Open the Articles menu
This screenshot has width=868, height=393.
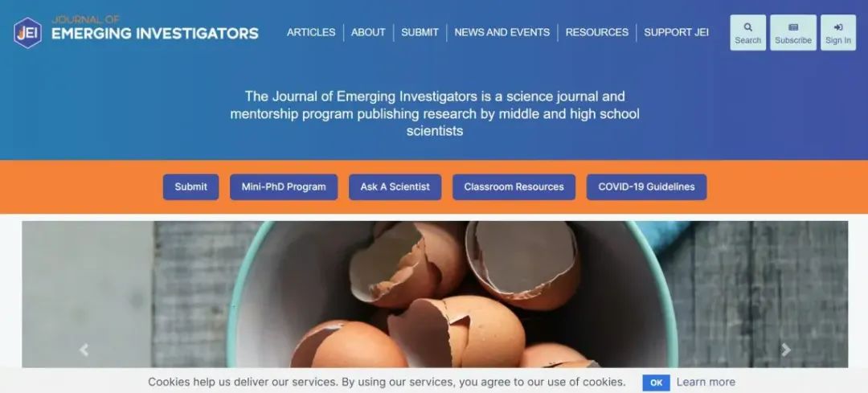tap(311, 32)
